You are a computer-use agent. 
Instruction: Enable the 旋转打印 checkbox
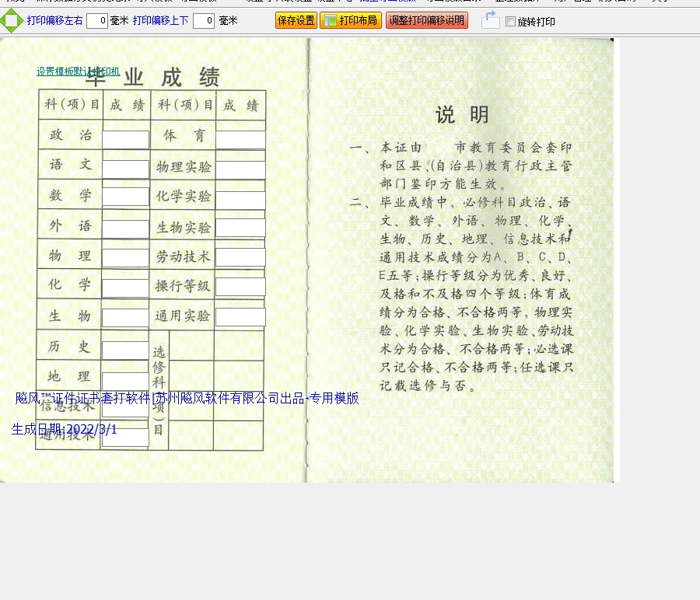511,22
